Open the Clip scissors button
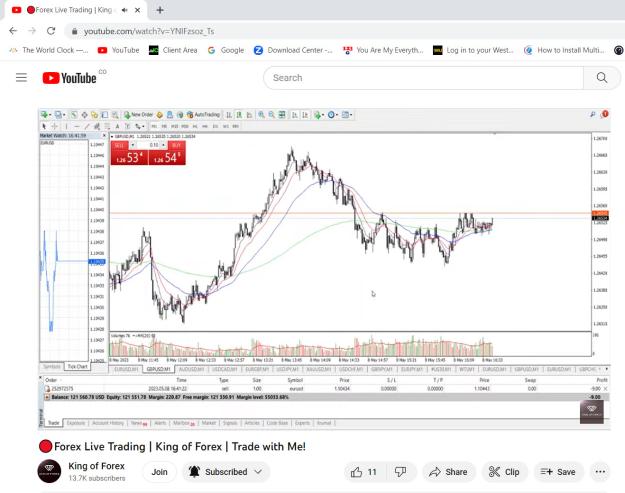The image size is (625, 493). (x=504, y=472)
